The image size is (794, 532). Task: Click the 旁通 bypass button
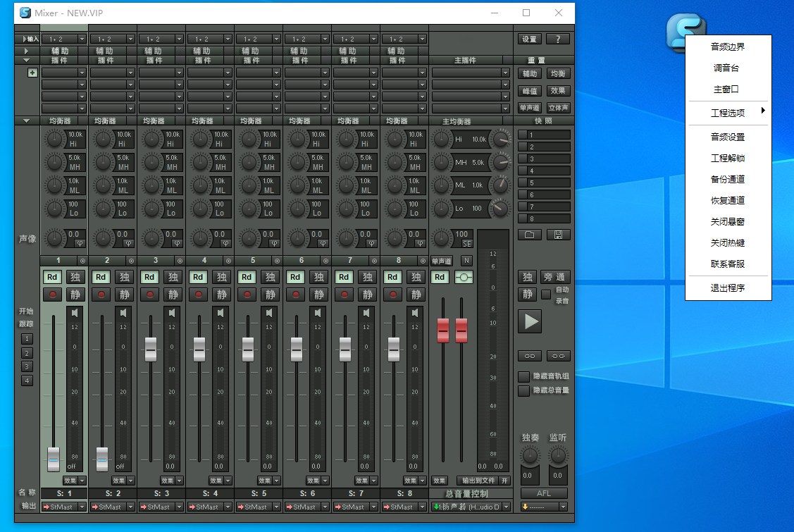pos(554,277)
